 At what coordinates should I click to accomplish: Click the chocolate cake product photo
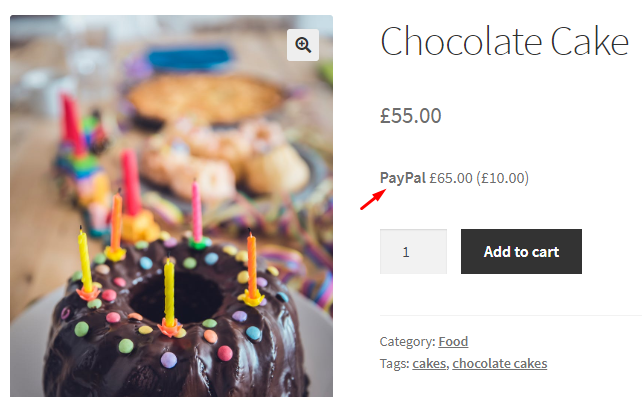pos(171,206)
